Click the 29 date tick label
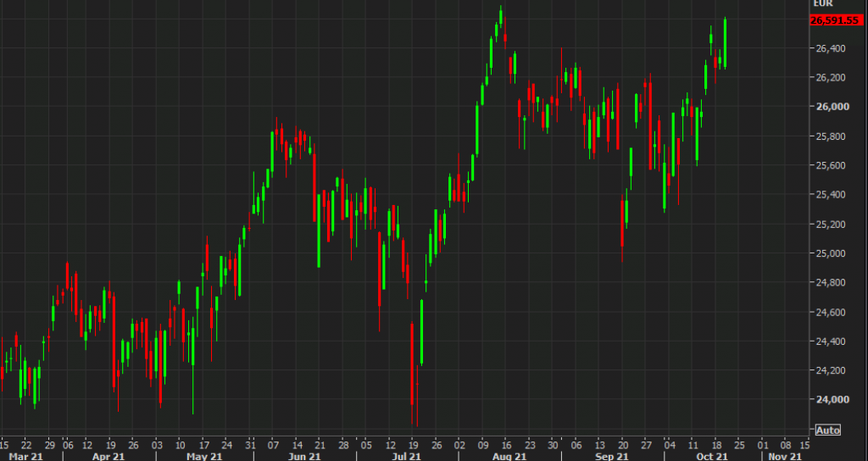Image resolution: width=868 pixels, height=461 pixels. pyautogui.click(x=48, y=444)
